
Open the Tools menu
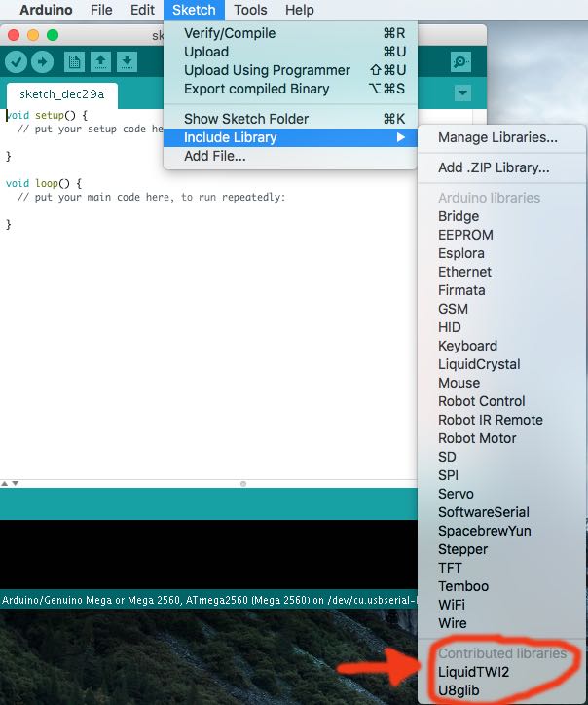coord(250,10)
